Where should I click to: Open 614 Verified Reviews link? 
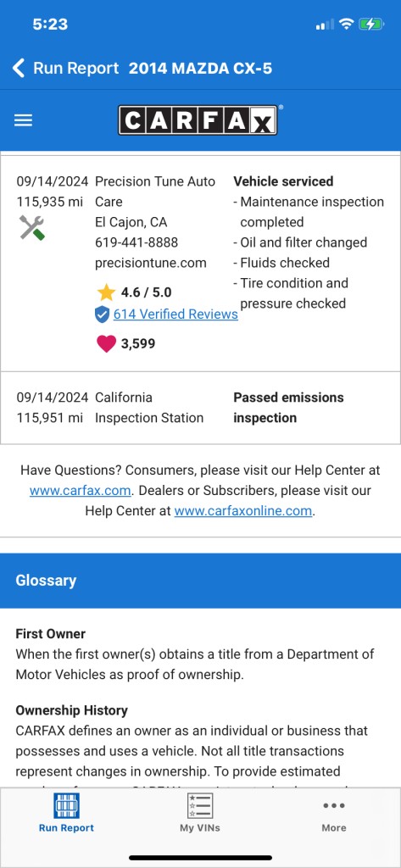(175, 314)
